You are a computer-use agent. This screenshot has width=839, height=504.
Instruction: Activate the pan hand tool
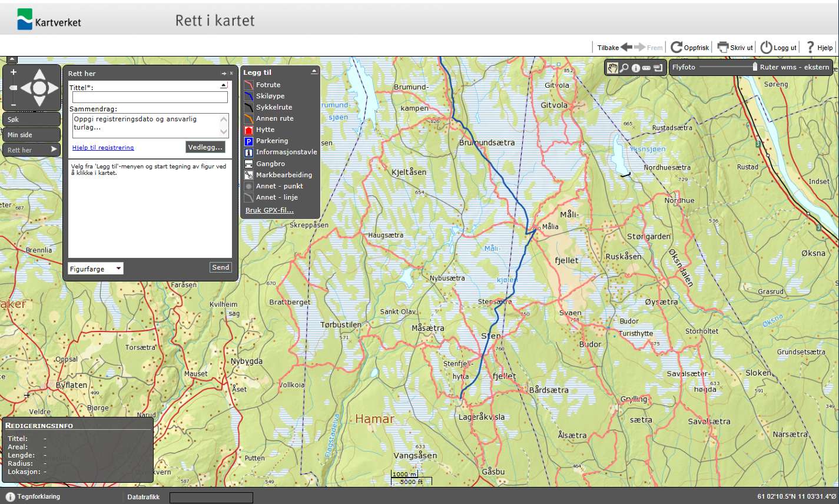(613, 68)
